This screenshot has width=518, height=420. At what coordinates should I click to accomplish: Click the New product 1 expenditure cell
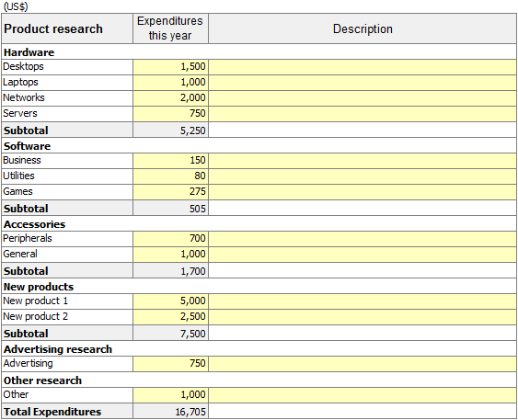[170, 301]
